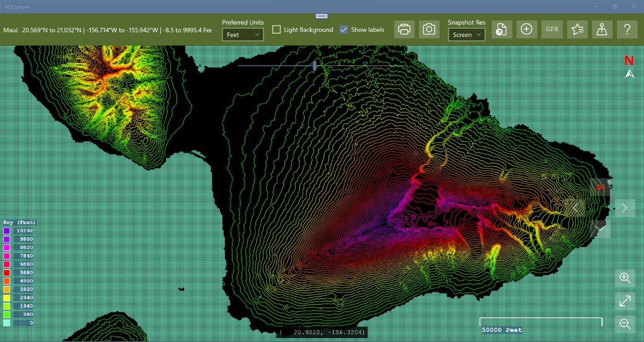Pan the map left
644x342 pixels.
[575, 208]
